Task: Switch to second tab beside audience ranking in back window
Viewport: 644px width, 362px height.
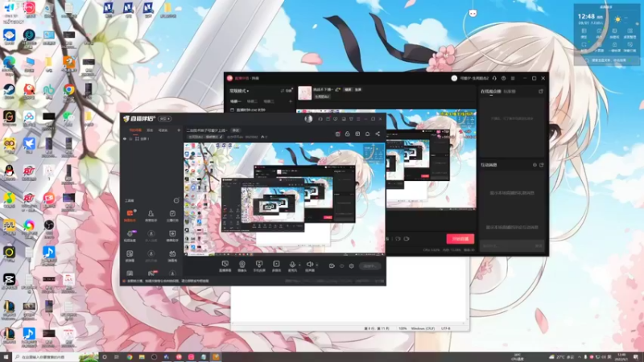Action: click(510, 91)
